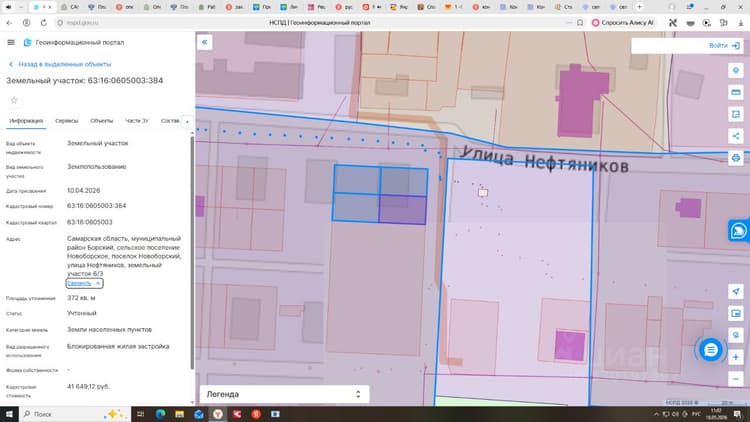Switch to the Информация tab
This screenshot has width=750, height=422.
(x=26, y=121)
